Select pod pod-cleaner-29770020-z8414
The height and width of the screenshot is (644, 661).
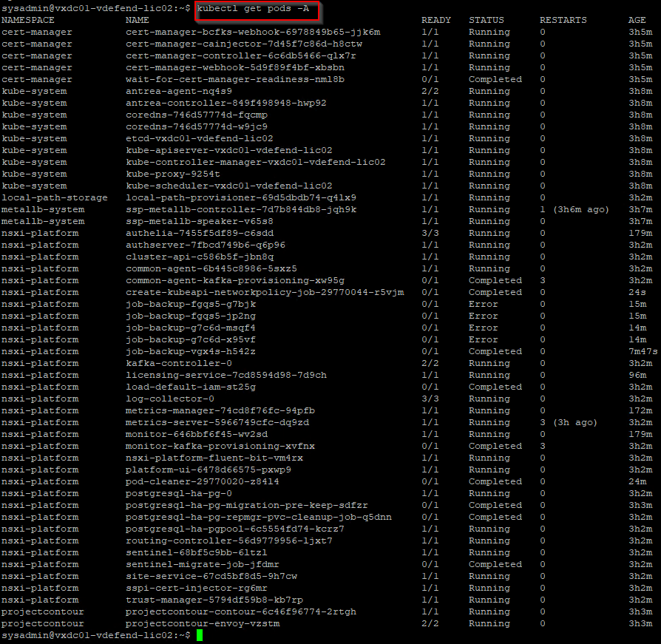coord(203,481)
